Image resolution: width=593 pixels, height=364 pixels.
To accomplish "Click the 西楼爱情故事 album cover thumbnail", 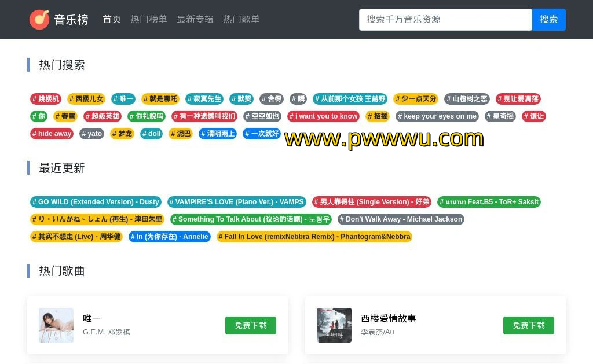I will [x=334, y=325].
